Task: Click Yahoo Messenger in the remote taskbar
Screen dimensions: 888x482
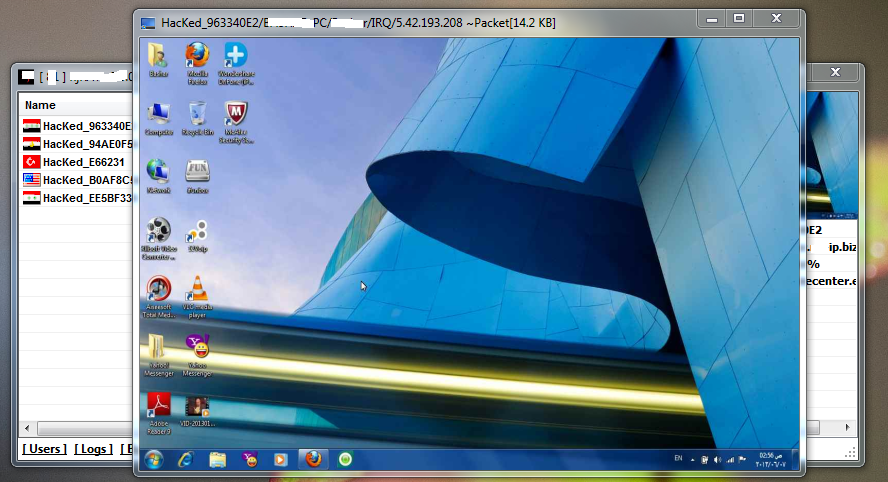Action: [x=249, y=459]
